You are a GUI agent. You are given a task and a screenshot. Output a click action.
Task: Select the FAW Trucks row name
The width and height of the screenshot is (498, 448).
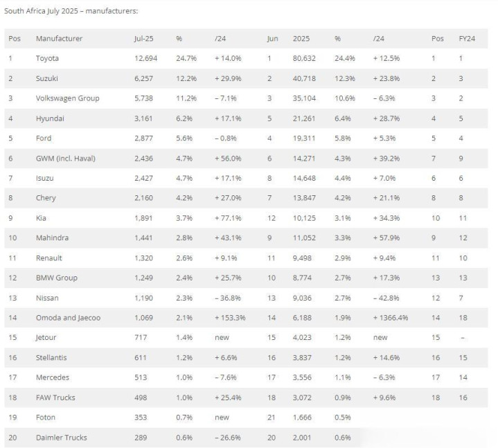click(x=55, y=397)
